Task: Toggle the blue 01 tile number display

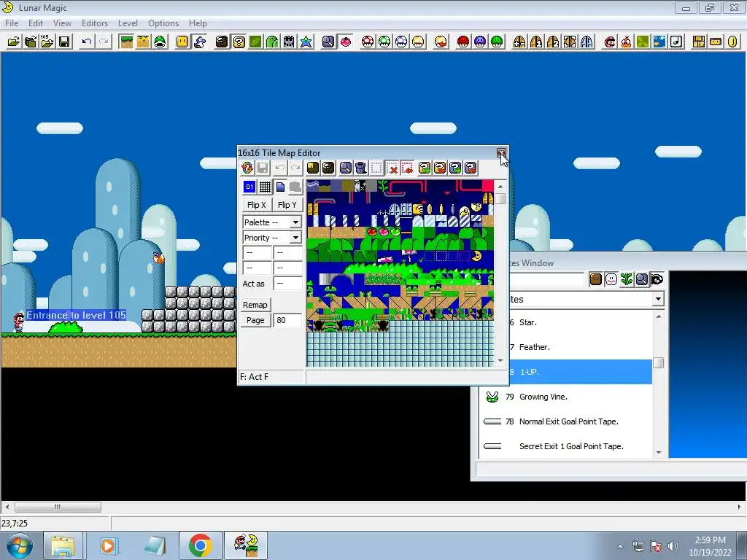Action: (249, 187)
